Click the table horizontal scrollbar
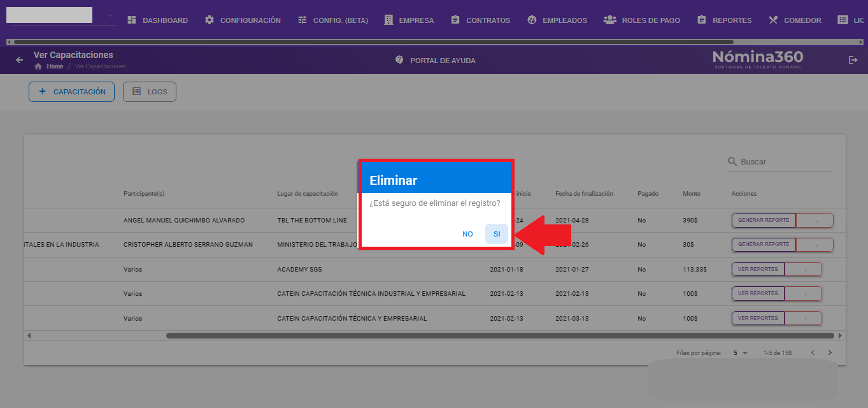The width and height of the screenshot is (868, 408). pos(500,335)
